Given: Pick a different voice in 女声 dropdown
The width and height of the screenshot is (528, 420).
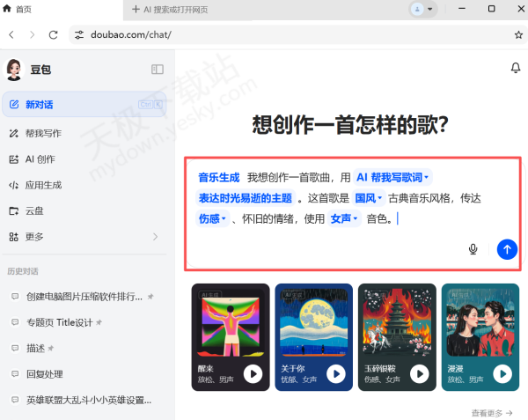Looking at the screenshot, I should pyautogui.click(x=344, y=219).
